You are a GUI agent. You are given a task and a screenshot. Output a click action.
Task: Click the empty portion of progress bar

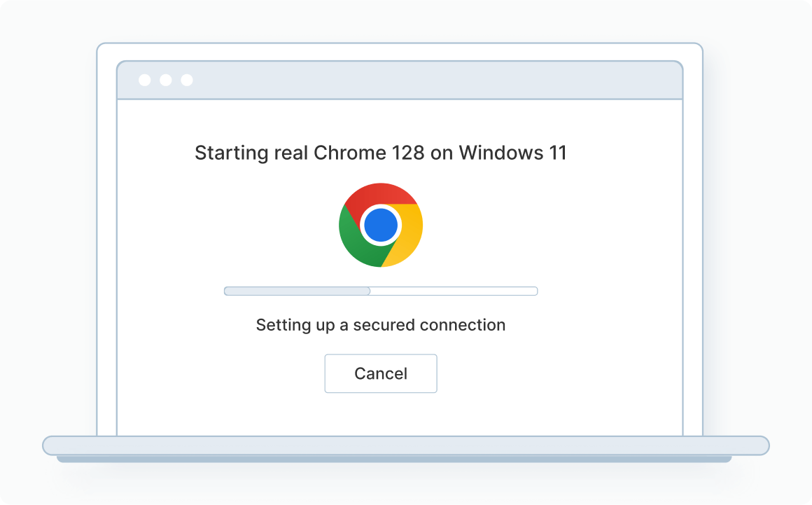click(454, 291)
